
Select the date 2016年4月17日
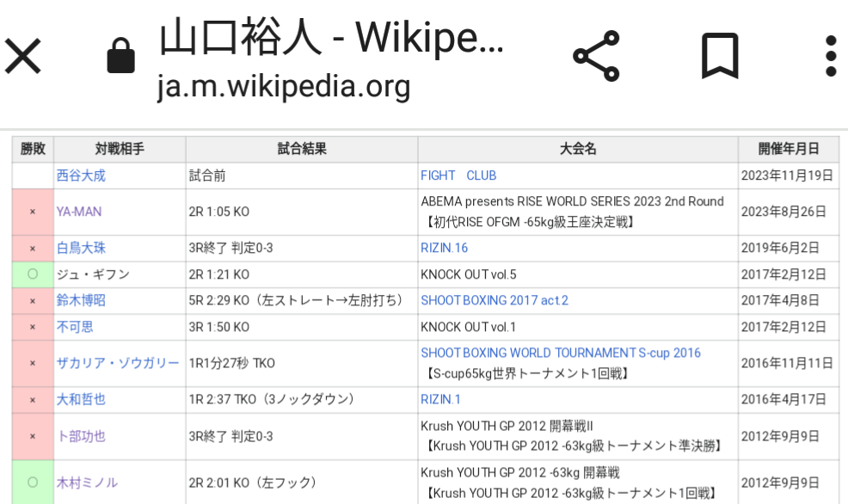[x=783, y=400]
